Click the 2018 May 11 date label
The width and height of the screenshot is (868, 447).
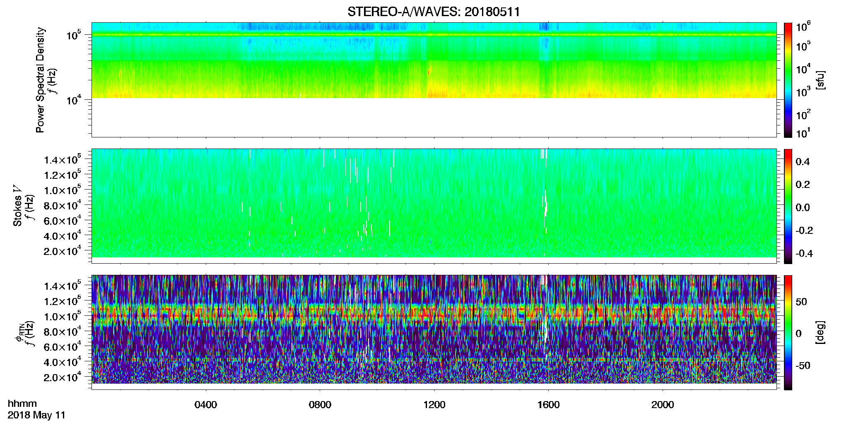(36, 415)
